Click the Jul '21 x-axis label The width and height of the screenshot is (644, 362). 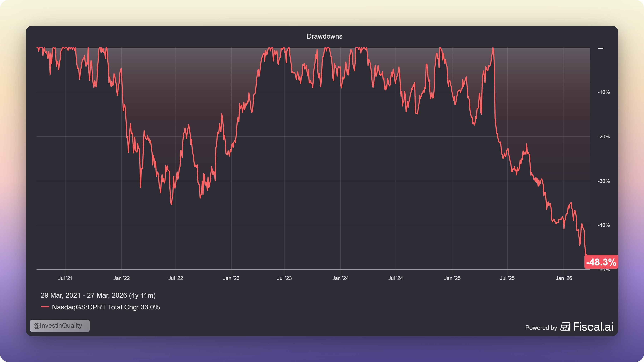pyautogui.click(x=65, y=278)
